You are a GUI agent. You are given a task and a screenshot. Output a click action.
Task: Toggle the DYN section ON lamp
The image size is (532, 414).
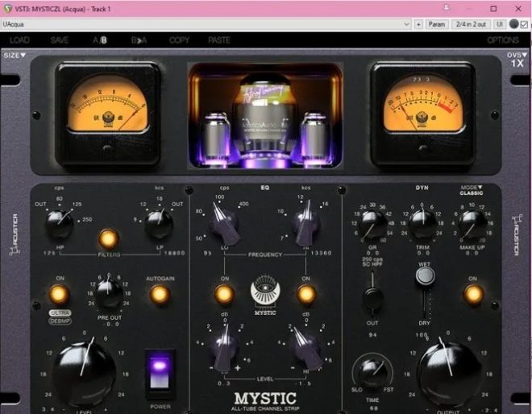click(x=473, y=294)
